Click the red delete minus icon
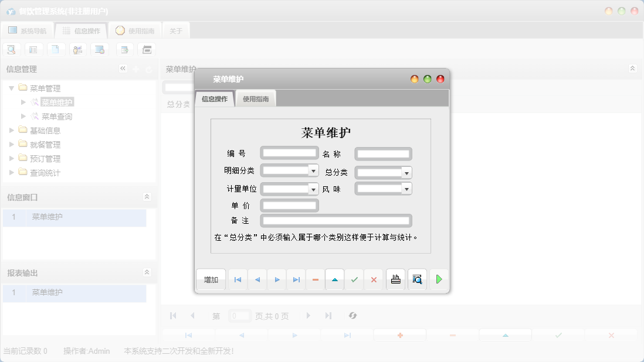The width and height of the screenshot is (644, 362). click(315, 279)
